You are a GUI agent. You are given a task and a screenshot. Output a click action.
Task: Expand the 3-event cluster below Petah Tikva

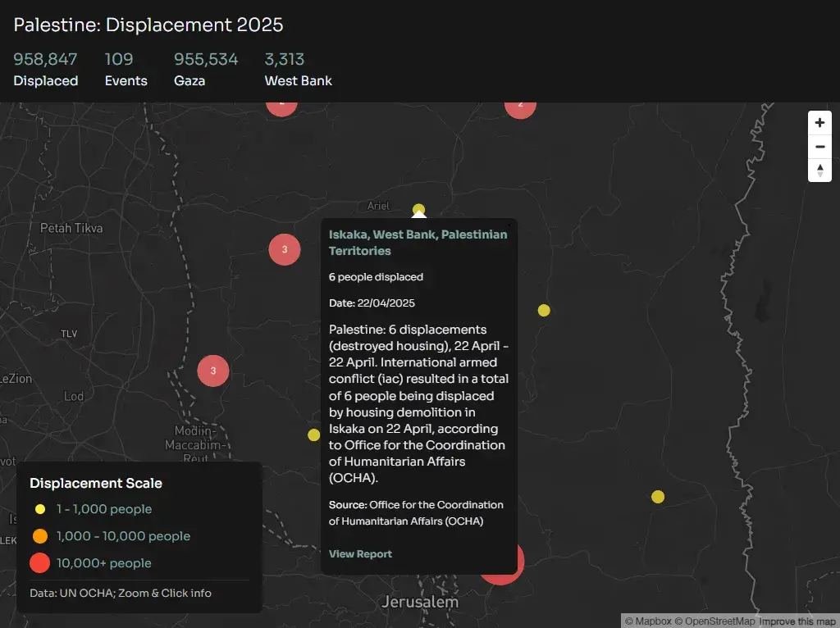285,249
